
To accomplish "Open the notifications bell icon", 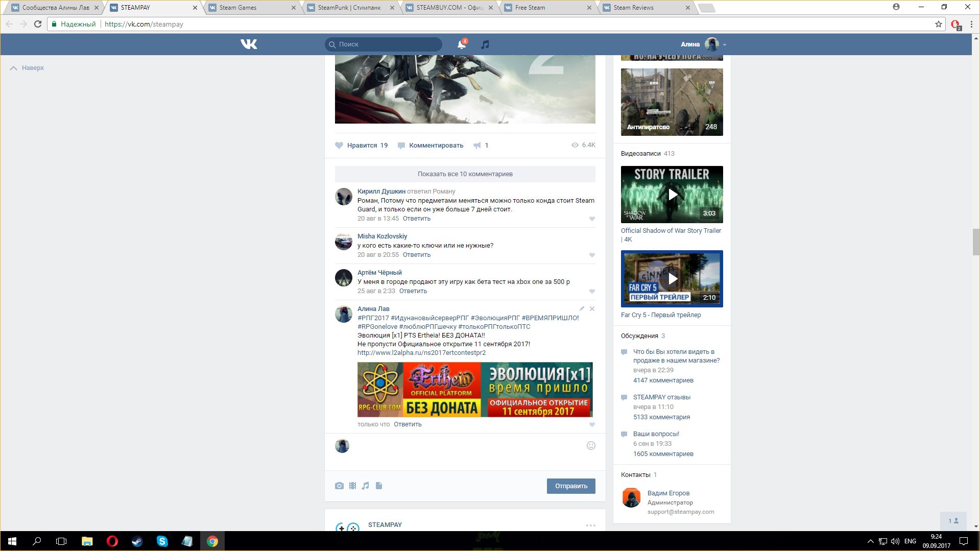I will [x=462, y=44].
